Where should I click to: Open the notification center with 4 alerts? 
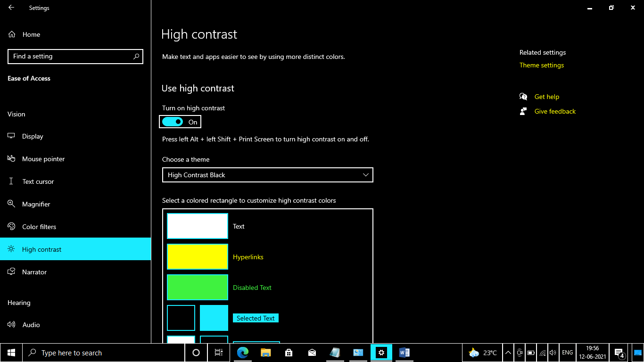[x=619, y=353]
